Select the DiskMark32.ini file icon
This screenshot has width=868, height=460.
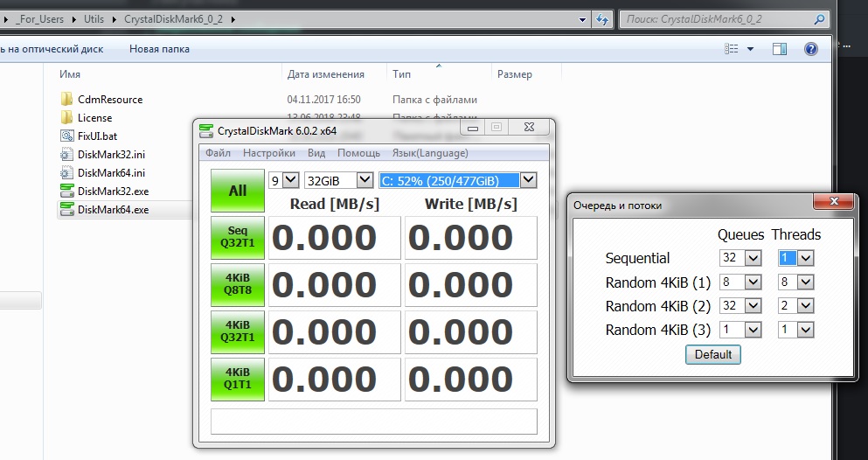click(66, 155)
